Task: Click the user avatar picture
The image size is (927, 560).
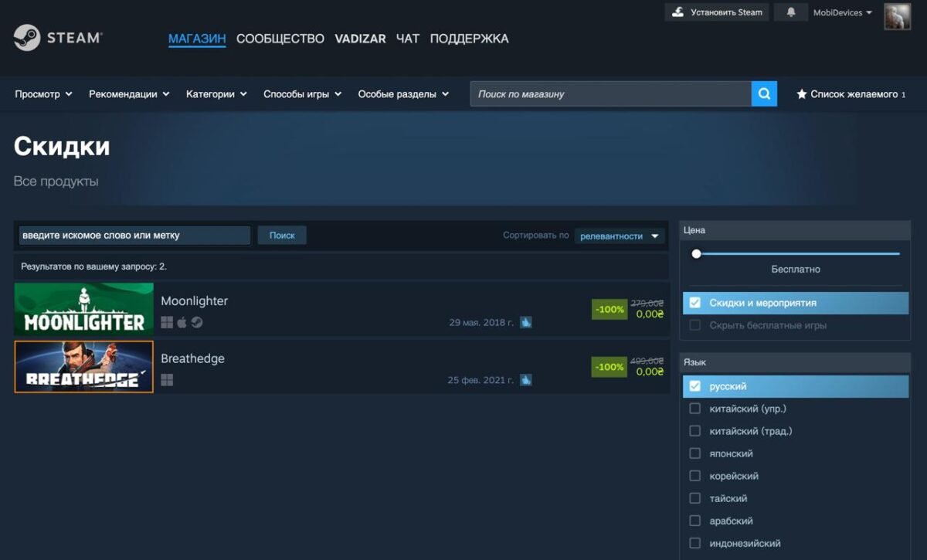Action: tap(897, 16)
